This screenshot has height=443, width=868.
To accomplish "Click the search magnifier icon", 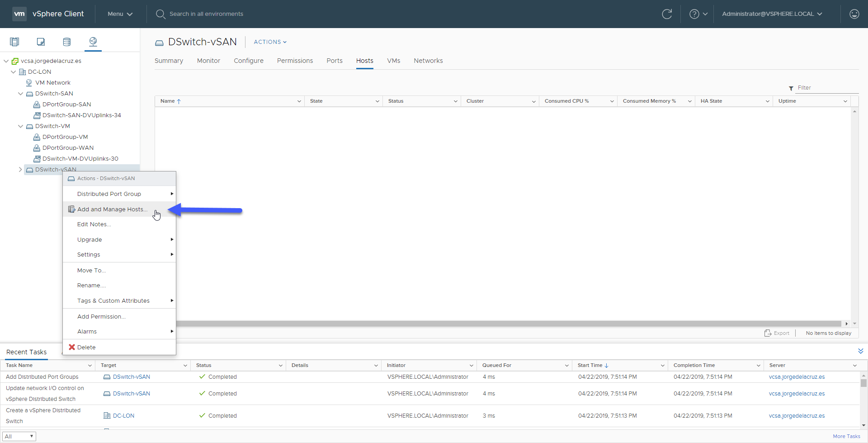I will [x=160, y=14].
